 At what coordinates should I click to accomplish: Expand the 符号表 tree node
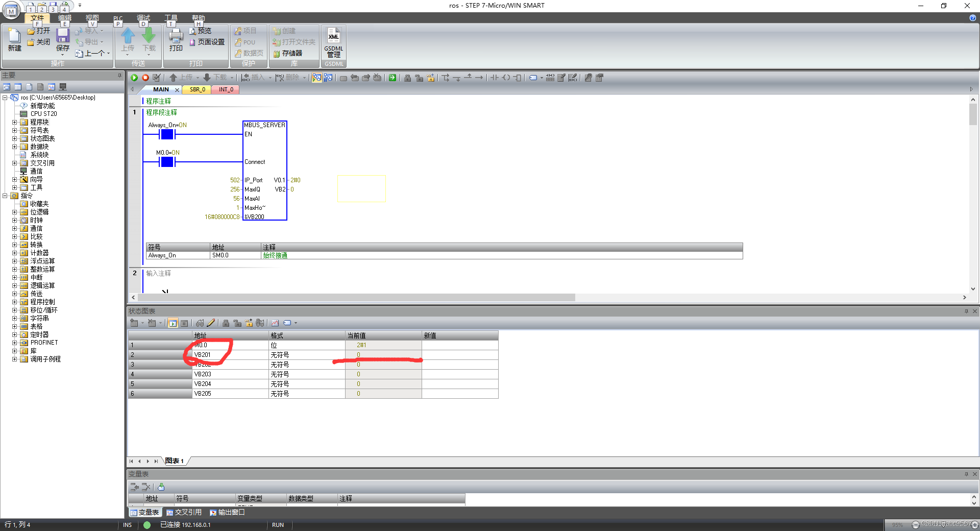15,130
